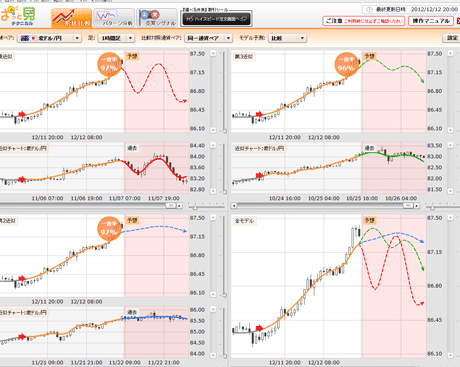Click the 10/26 04:00 time axis label

tap(401, 198)
